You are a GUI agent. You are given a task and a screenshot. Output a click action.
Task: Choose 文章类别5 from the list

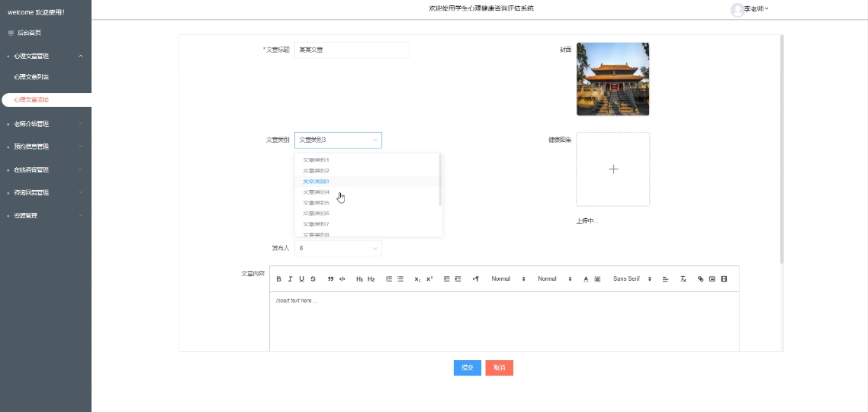click(x=368, y=203)
